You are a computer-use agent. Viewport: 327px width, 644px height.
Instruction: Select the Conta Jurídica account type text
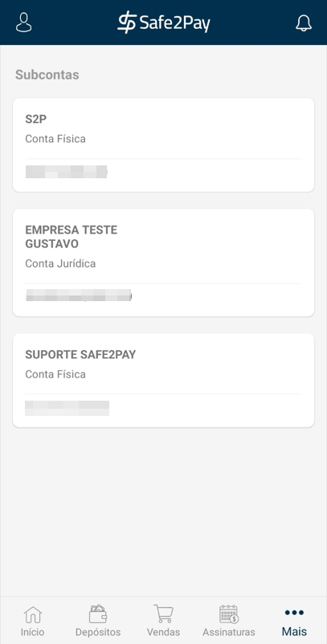(x=60, y=263)
